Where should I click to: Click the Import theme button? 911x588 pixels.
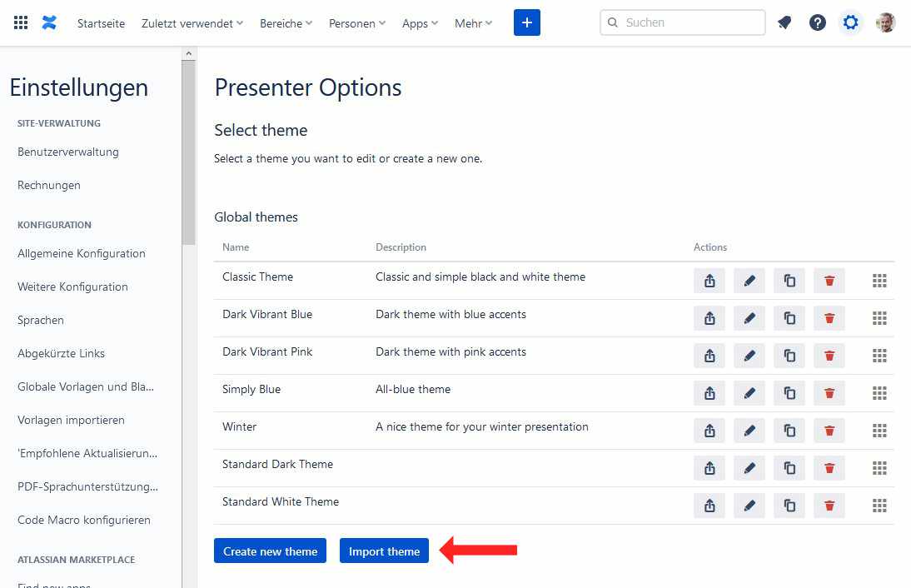[384, 551]
